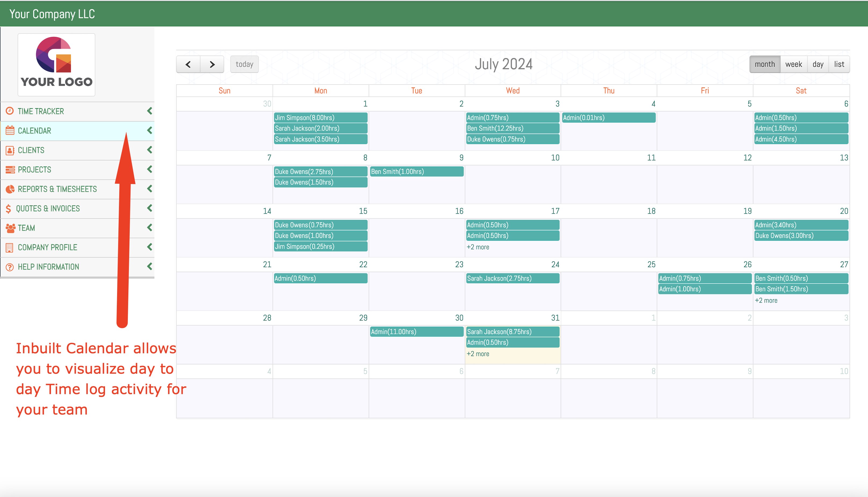Click the Help Information question mark icon
The image size is (868, 497).
click(x=10, y=267)
